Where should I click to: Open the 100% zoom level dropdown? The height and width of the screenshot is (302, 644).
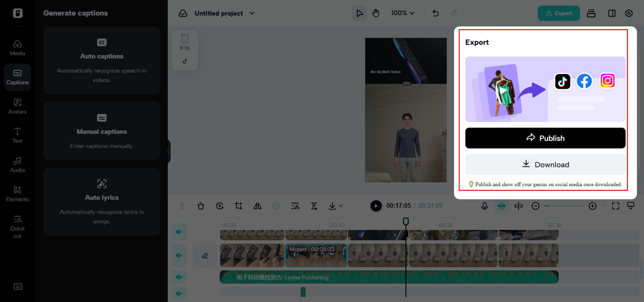403,13
